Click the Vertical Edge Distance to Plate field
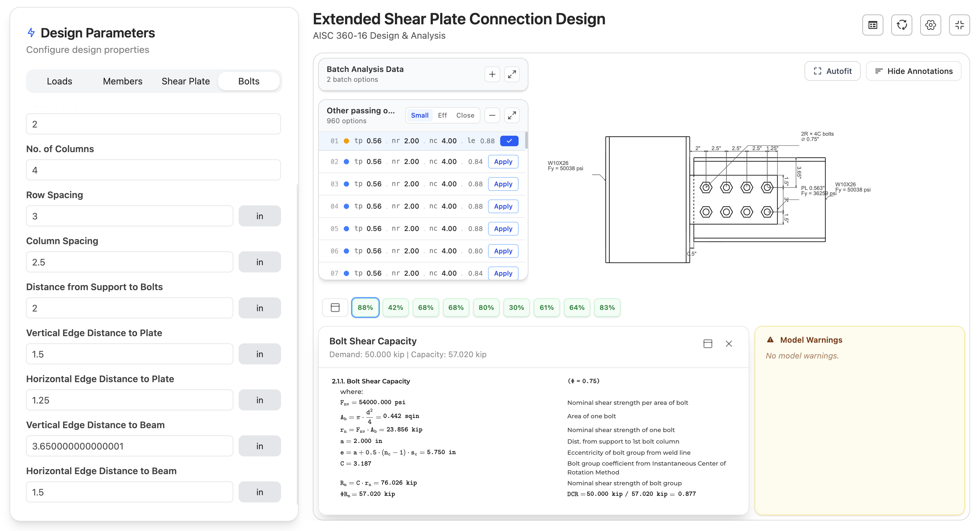The width and height of the screenshot is (980, 531). pos(129,354)
